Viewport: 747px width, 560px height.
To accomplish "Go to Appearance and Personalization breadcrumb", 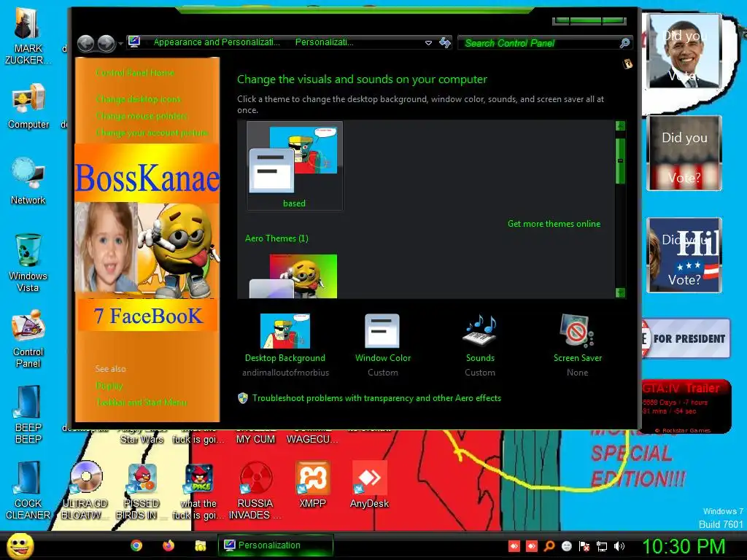I will pyautogui.click(x=217, y=42).
